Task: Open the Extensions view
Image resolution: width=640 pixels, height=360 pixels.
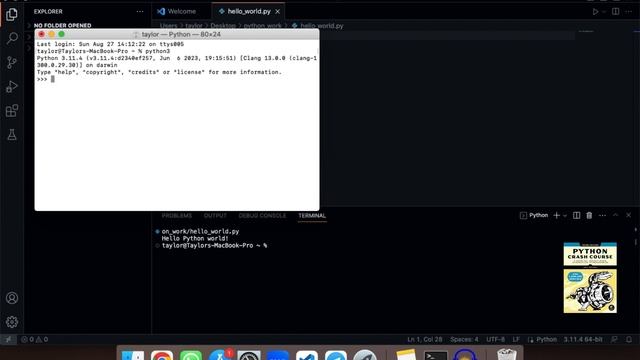Action: [12, 111]
